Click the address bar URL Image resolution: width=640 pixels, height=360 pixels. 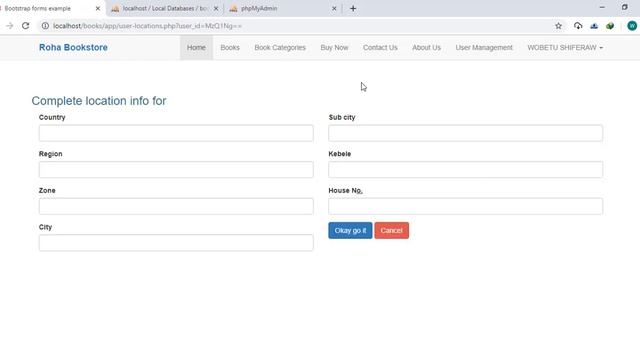coord(147,26)
